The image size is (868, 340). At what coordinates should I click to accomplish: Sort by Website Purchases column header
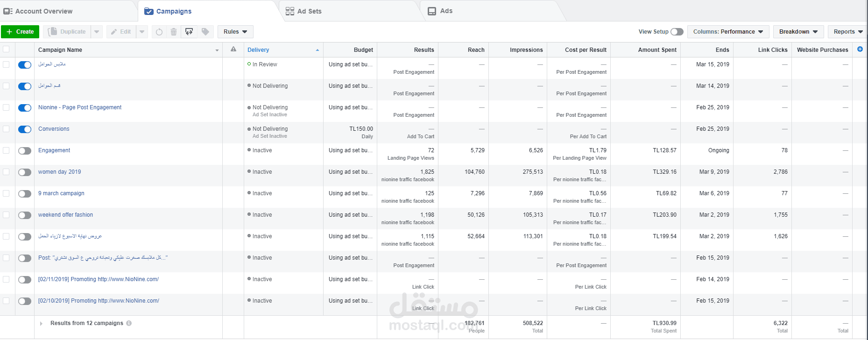tap(822, 50)
